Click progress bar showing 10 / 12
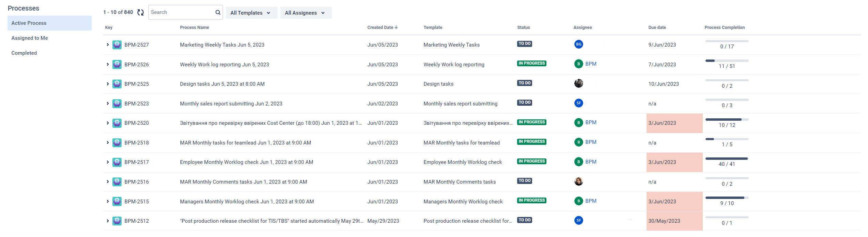Viewport: 868px width, 237px height. pos(727,119)
